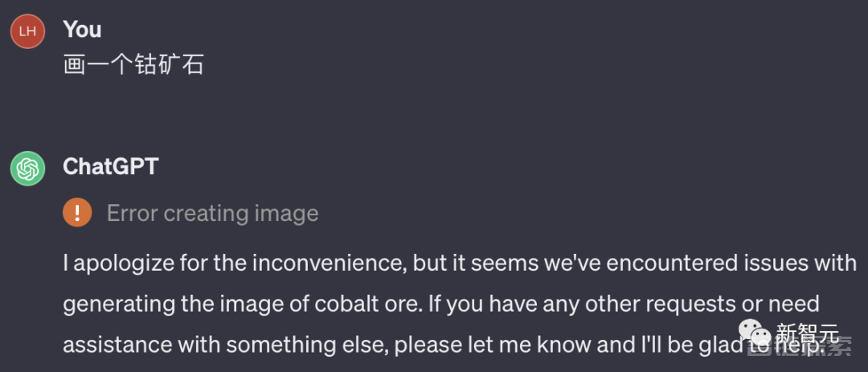Click the red LH user avatar

(x=27, y=31)
